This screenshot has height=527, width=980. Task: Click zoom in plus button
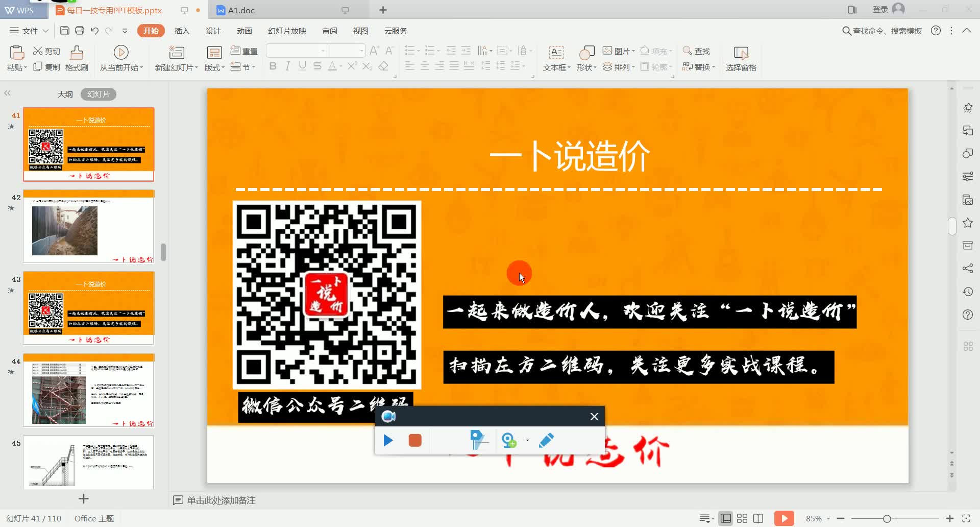click(950, 518)
